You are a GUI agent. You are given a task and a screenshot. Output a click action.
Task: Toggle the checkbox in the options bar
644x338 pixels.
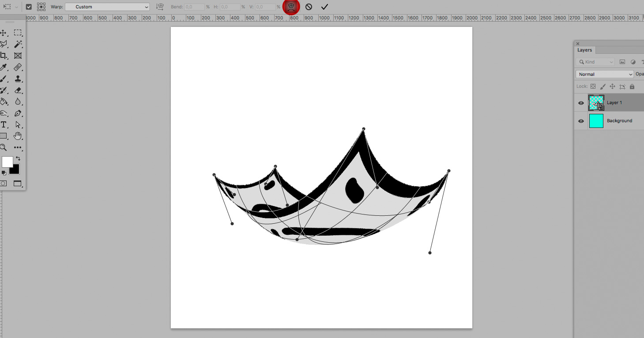(x=29, y=7)
